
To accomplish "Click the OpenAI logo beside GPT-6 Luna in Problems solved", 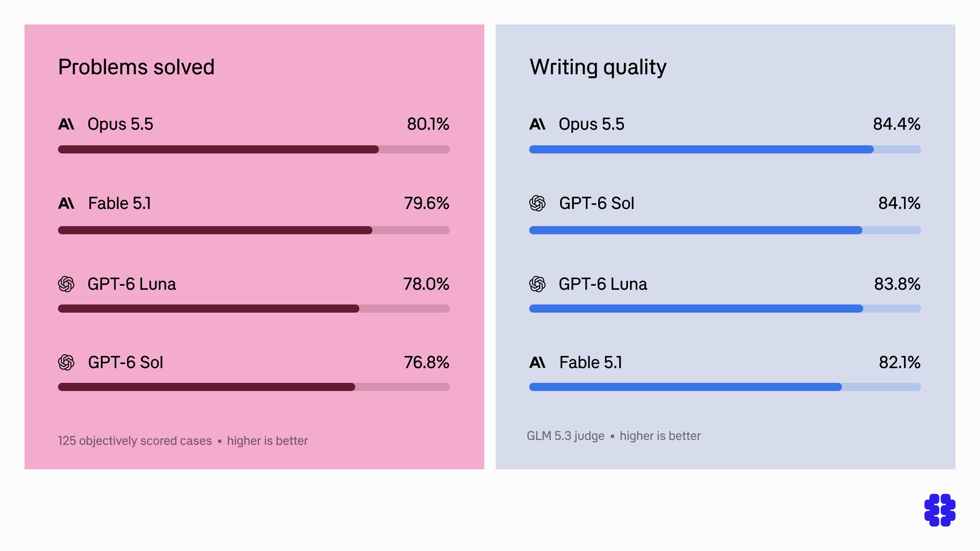I will [x=66, y=284].
